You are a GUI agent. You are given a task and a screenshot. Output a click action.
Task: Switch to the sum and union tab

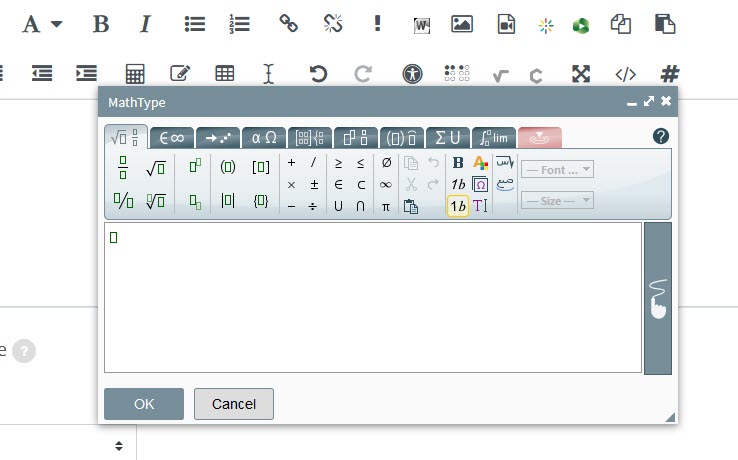[x=448, y=138]
